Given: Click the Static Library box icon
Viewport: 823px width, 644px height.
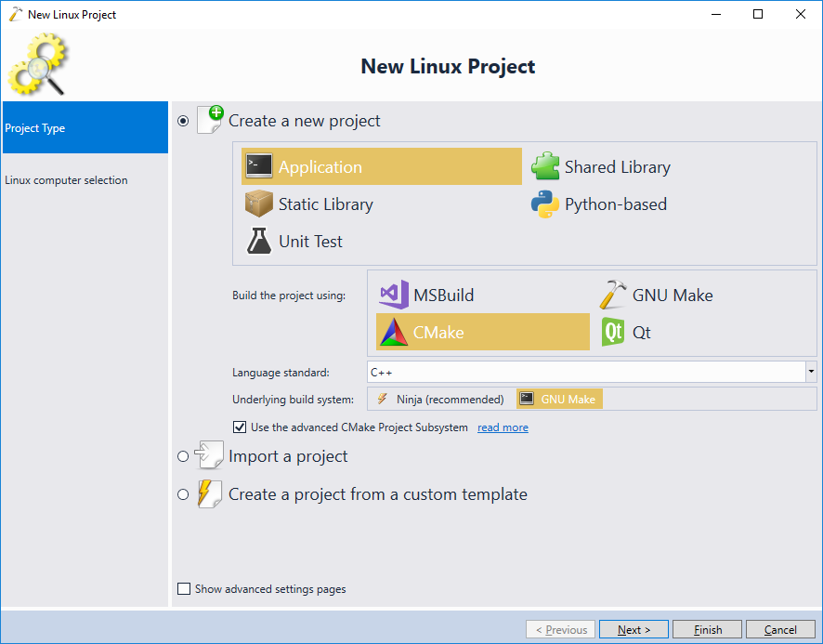Looking at the screenshot, I should pyautogui.click(x=259, y=204).
